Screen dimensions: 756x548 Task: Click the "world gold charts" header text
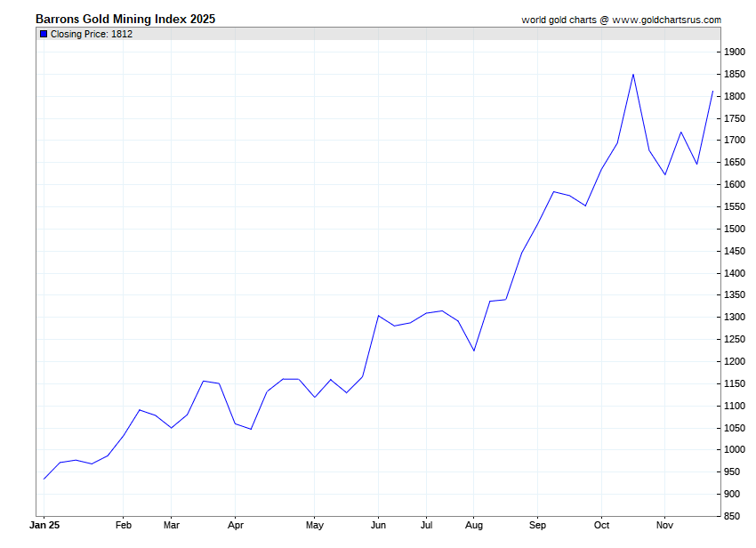[559, 20]
